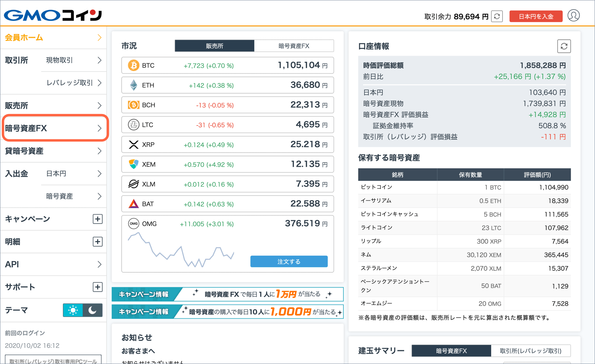Refresh the 口座情報 panel
Viewport: 595px width, 364px height.
coord(564,46)
